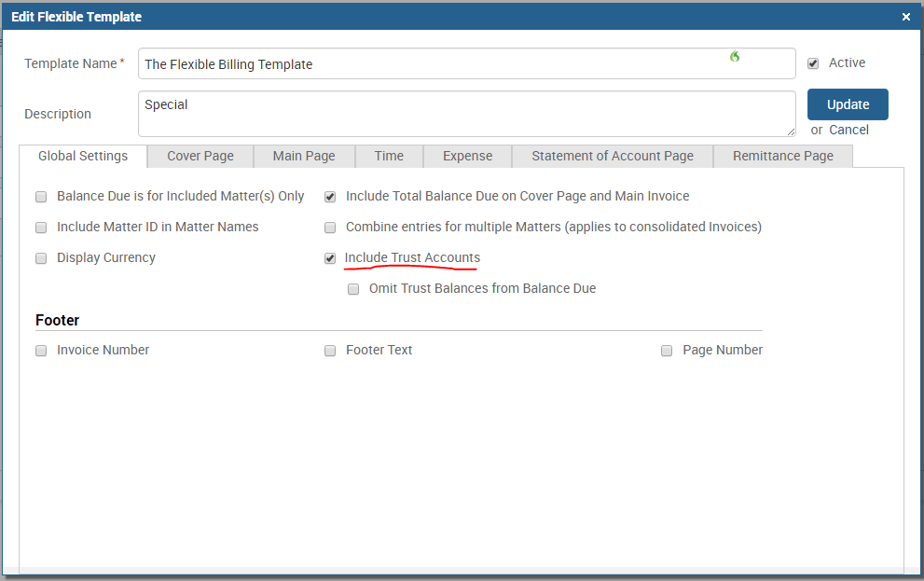Click the Cancel link

coord(848,130)
